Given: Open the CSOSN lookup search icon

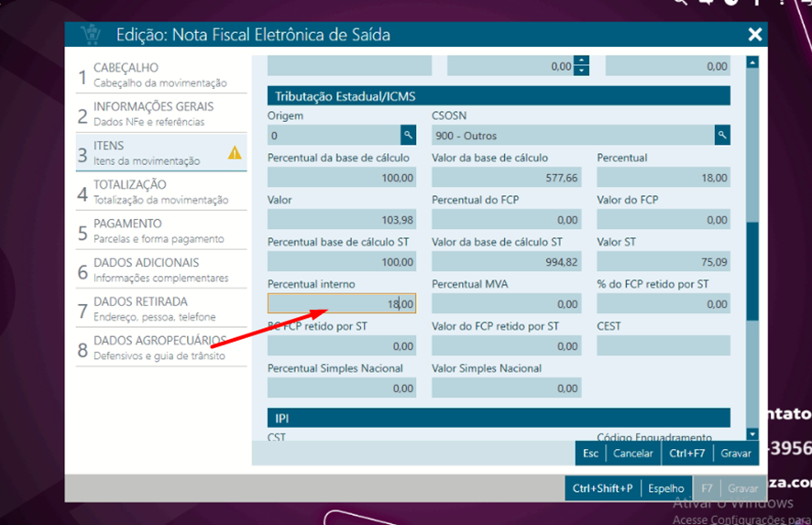Looking at the screenshot, I should click(722, 136).
